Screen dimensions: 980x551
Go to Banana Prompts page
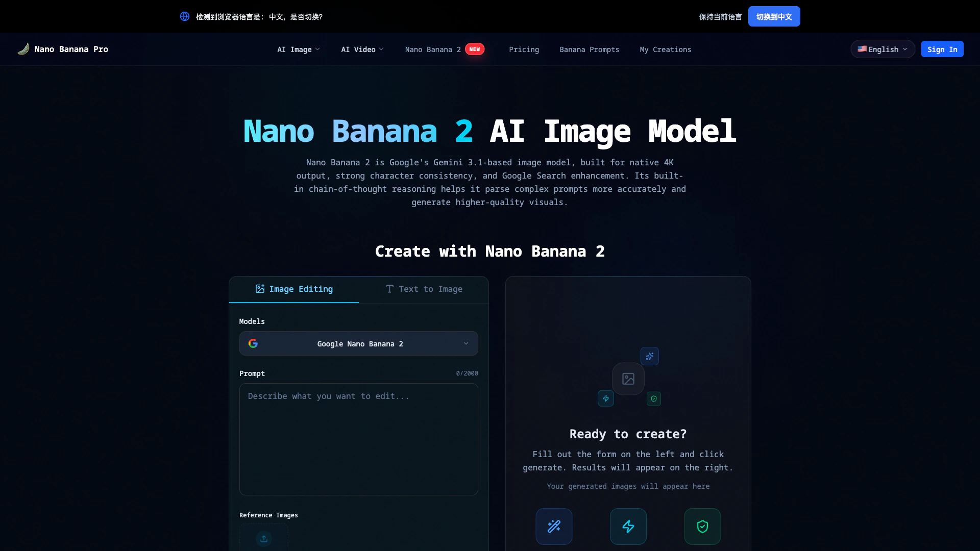589,49
